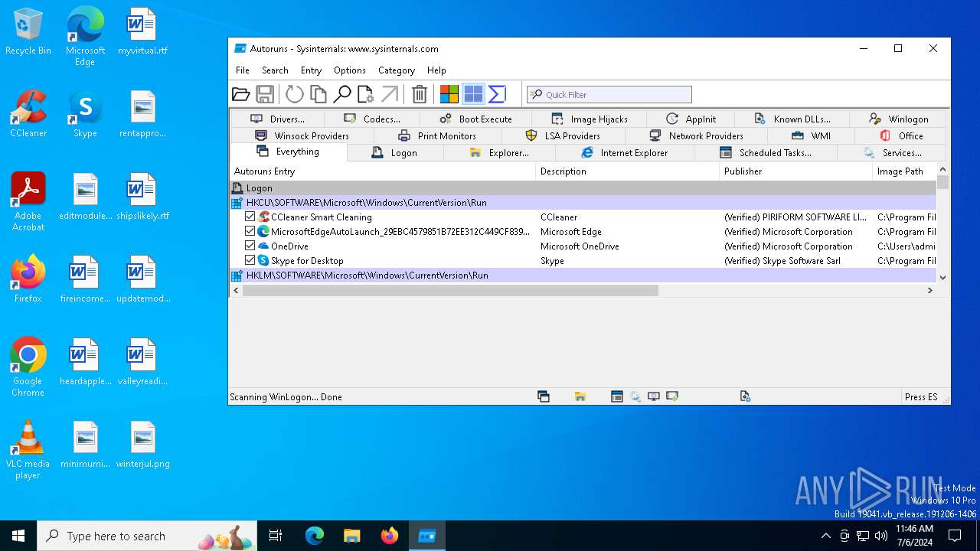Click the Jump to Entry arrow icon

(390, 94)
